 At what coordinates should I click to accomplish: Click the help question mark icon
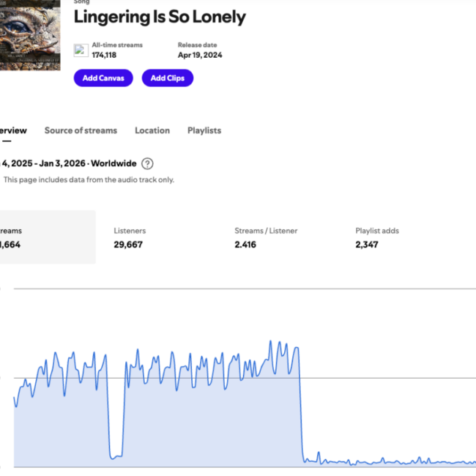[x=148, y=163]
